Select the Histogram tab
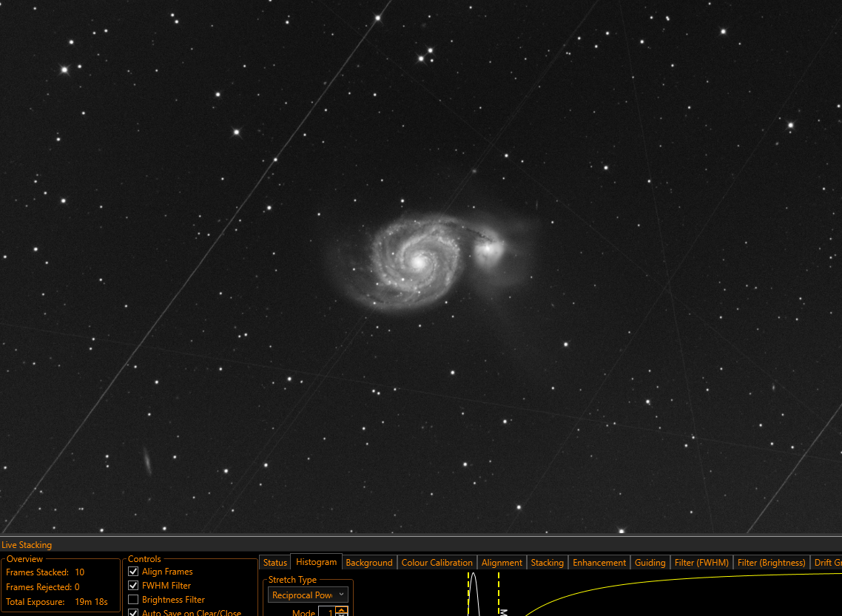Screen dimensions: 842x616 tap(316, 562)
